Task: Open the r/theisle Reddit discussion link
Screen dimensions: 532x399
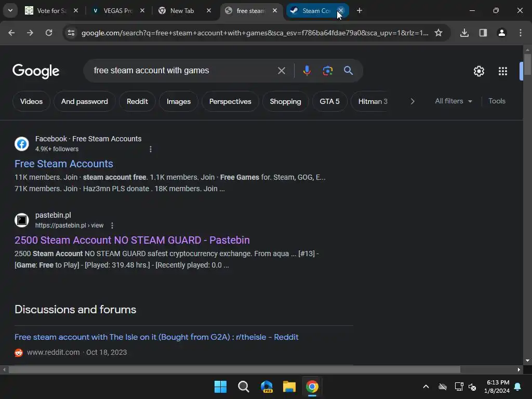Action: pos(156,337)
